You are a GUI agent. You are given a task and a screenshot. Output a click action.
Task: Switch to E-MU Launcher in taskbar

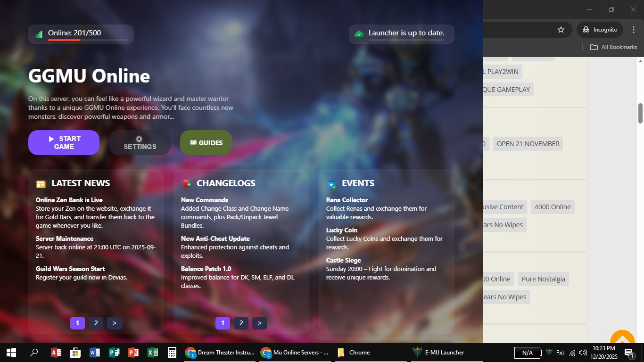pyautogui.click(x=438, y=353)
